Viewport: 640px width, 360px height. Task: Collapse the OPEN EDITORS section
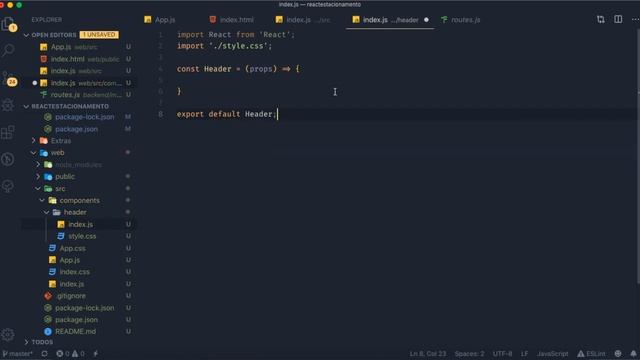[x=27, y=35]
